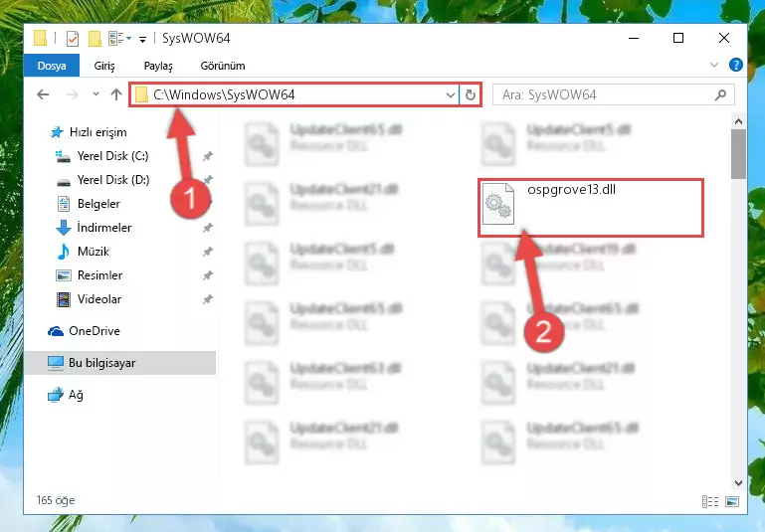
Task: Refresh the SysWOW64 folder
Action: click(471, 95)
